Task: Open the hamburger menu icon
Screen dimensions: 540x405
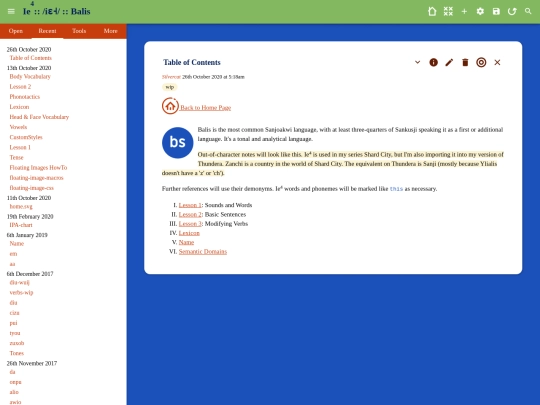Action: pyautogui.click(x=11, y=11)
